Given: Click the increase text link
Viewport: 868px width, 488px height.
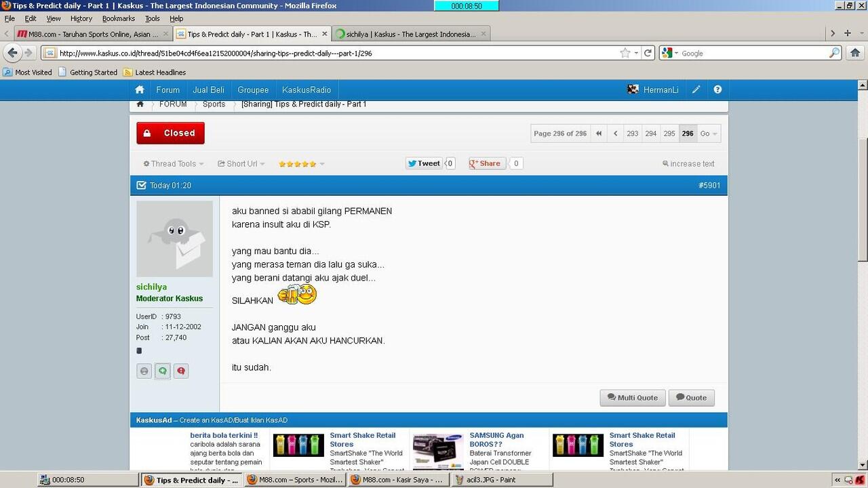Looking at the screenshot, I should click(x=689, y=164).
